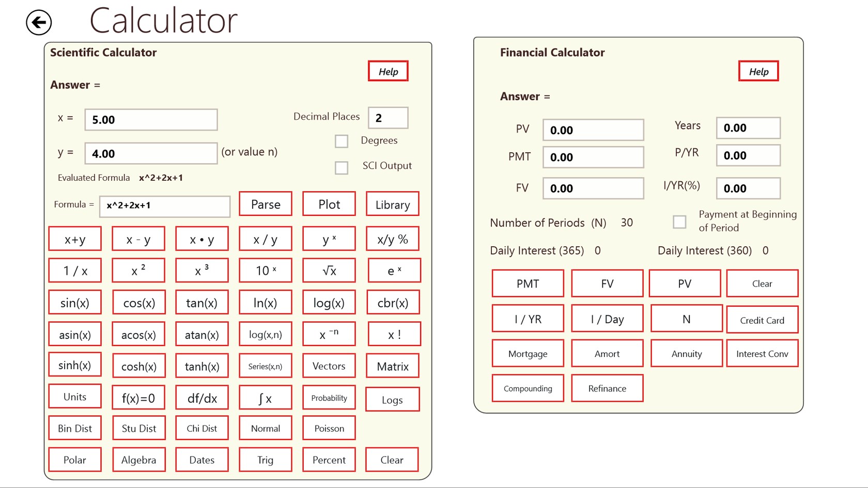Open the formula Library

point(392,204)
